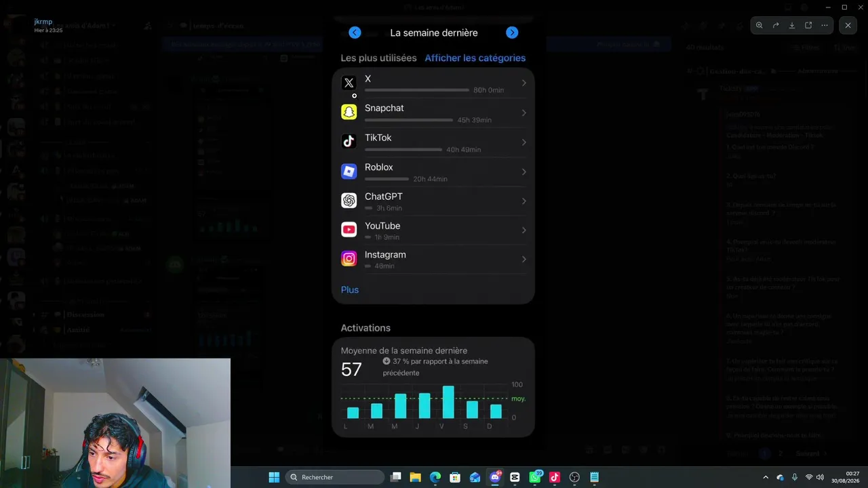Go to the previous week with the left arrow
Viewport: 868px width, 488px height.
pyautogui.click(x=355, y=33)
